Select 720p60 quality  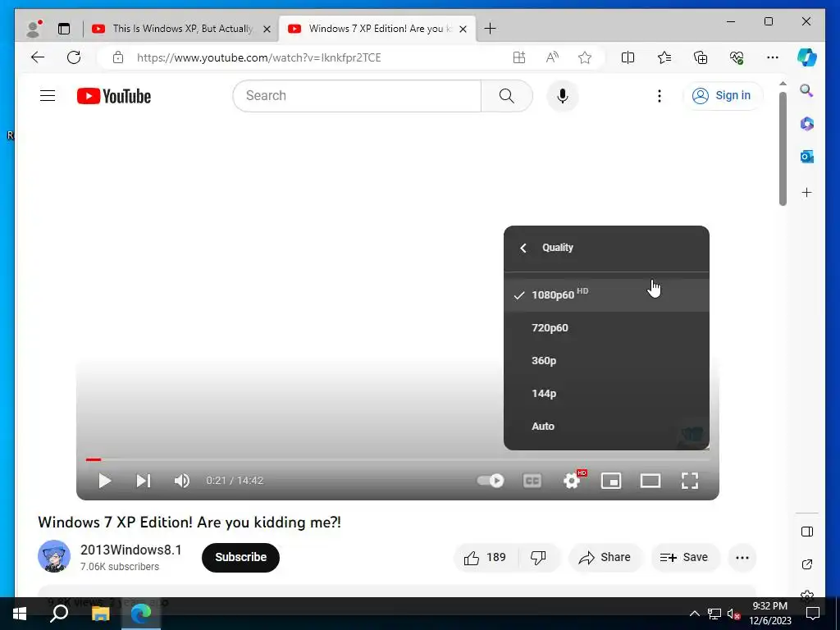(606, 328)
